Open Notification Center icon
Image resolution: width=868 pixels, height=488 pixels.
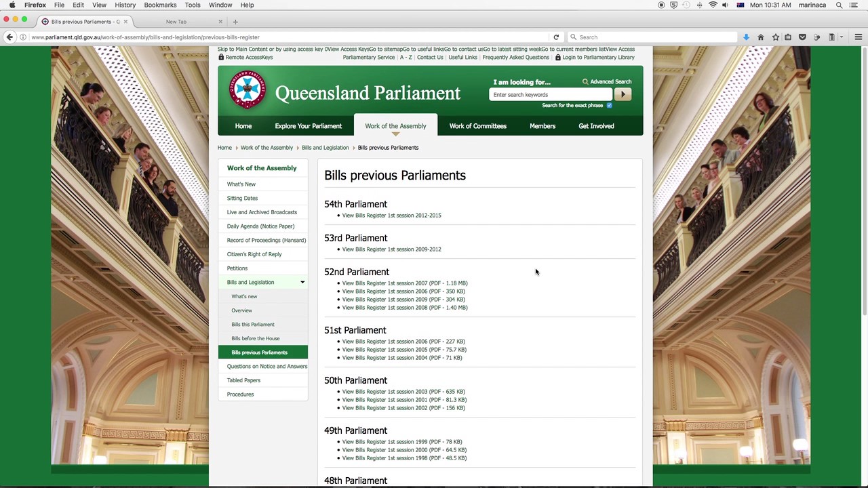click(x=854, y=5)
